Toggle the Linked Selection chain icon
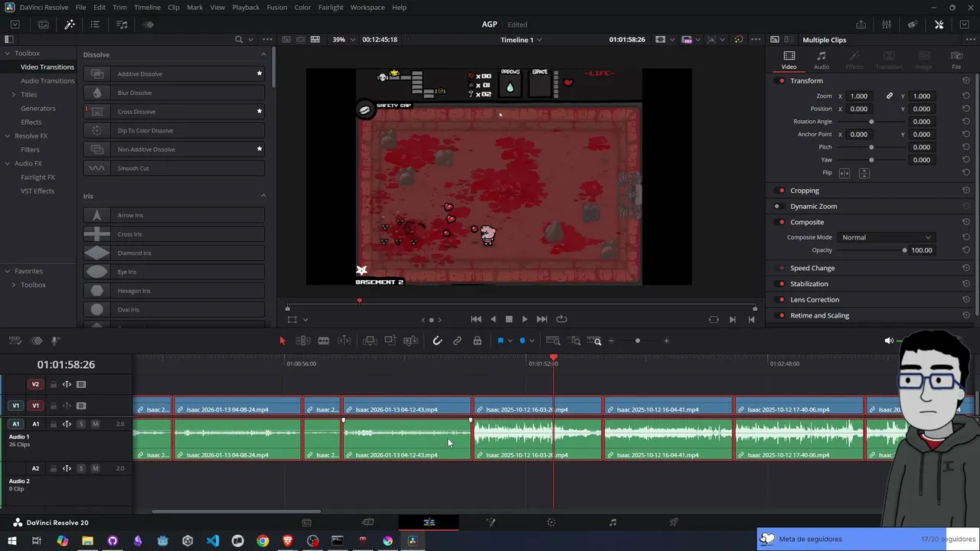The width and height of the screenshot is (980, 551). point(457,341)
